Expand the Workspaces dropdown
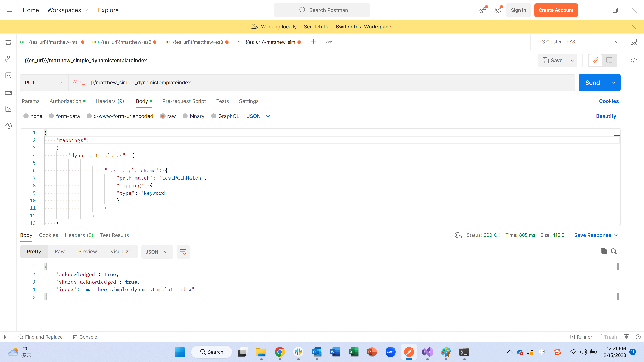The width and height of the screenshot is (644, 362). pos(68,10)
